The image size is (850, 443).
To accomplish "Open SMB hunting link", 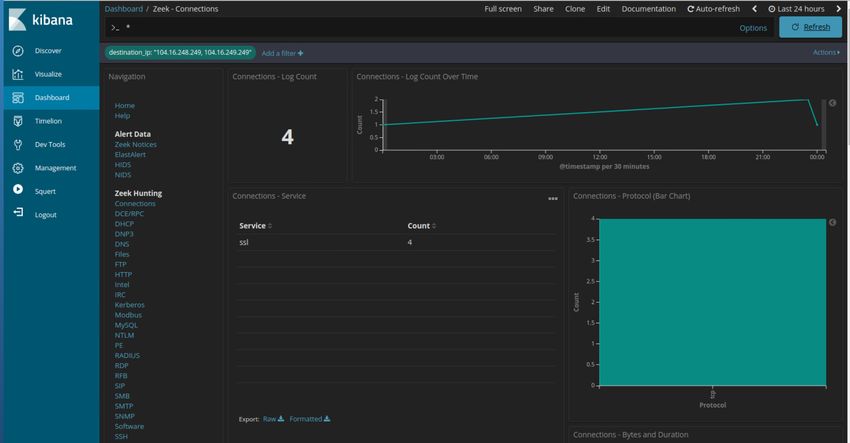I will (x=122, y=396).
